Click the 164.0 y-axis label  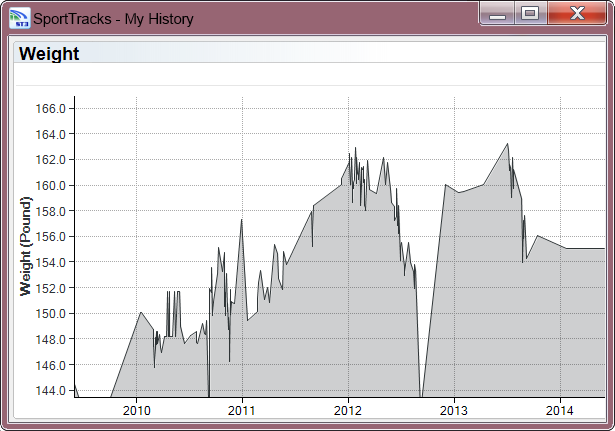(51, 135)
